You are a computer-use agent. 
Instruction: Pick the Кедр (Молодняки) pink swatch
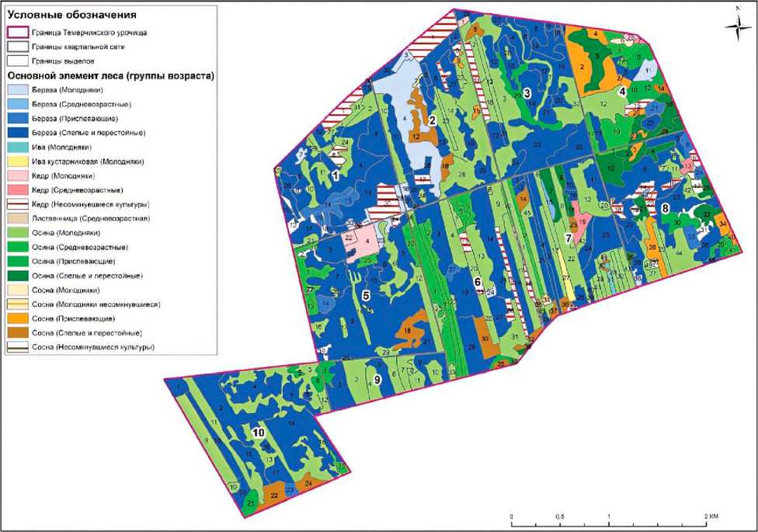(x=17, y=176)
